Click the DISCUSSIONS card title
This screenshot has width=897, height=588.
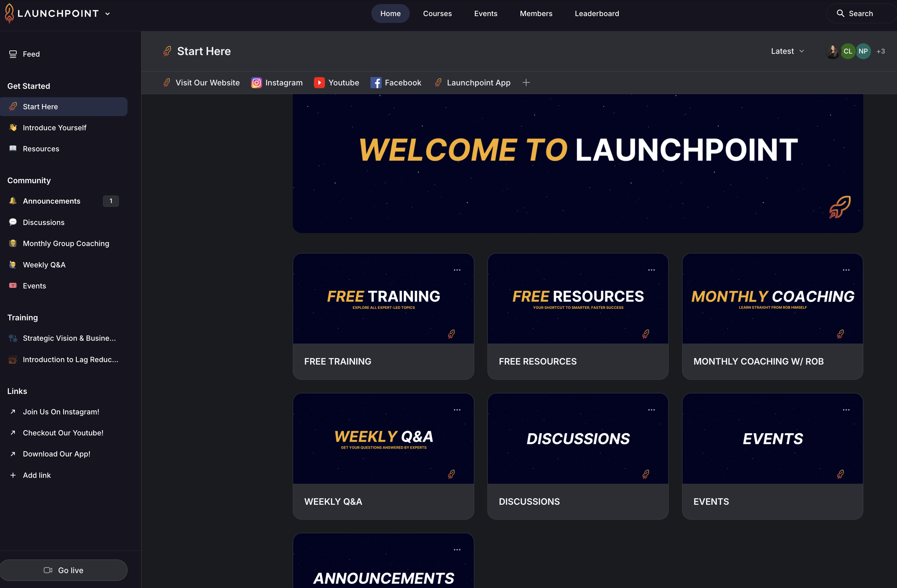click(530, 502)
